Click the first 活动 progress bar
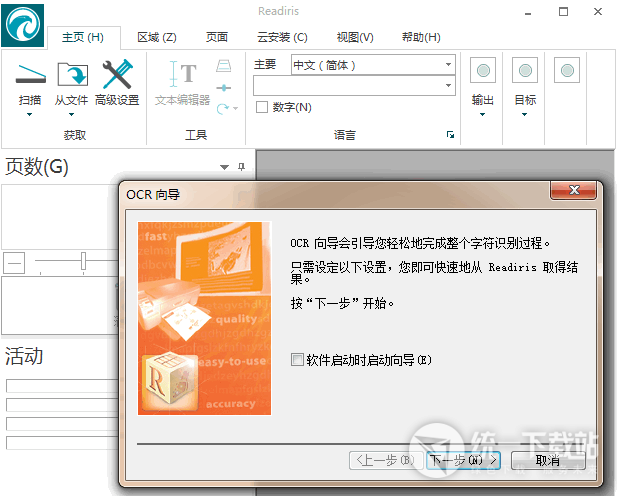Screen dimensions: 617x496 62,386
